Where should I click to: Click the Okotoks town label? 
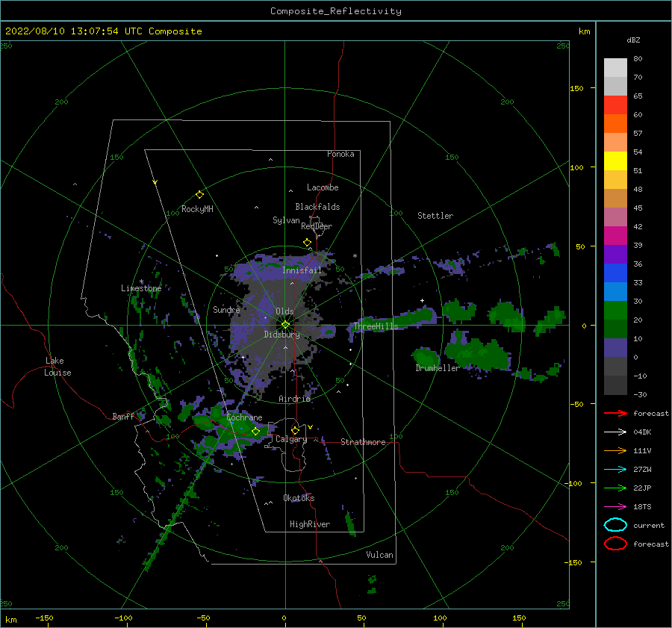pyautogui.click(x=299, y=497)
